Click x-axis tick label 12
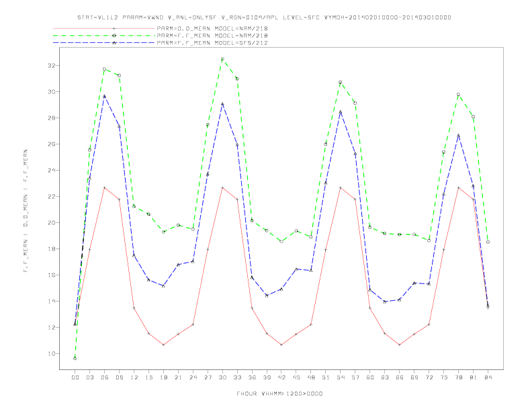Screen dimensions: 532x411 134,377
